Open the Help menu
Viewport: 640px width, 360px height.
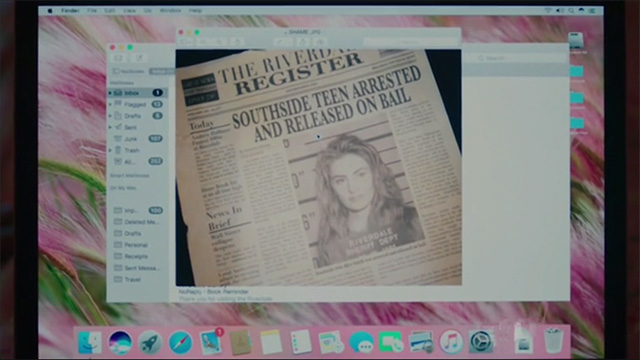tap(195, 11)
